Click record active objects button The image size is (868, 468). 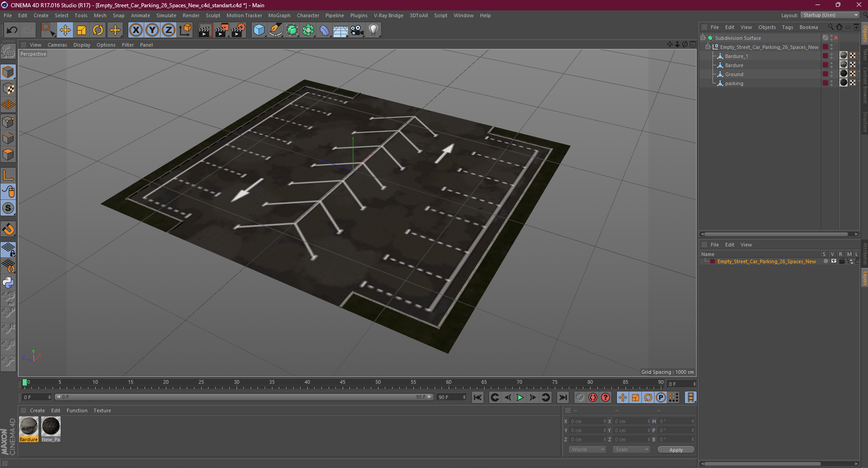(580, 397)
